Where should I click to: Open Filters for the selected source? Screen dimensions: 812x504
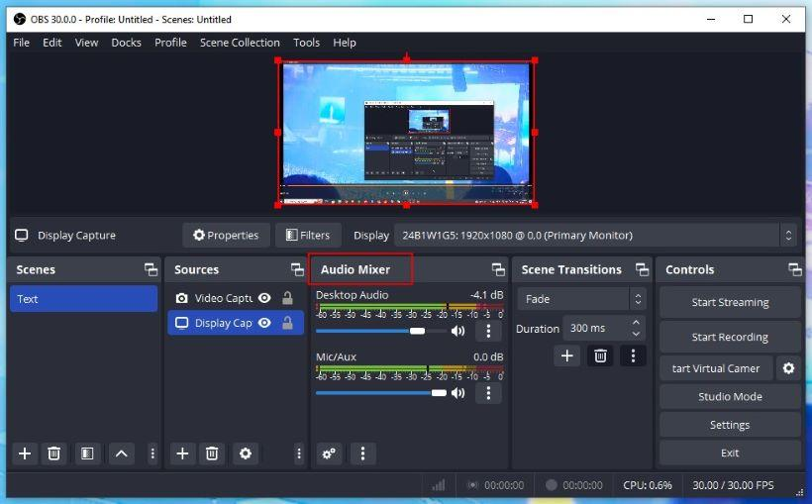coord(308,235)
